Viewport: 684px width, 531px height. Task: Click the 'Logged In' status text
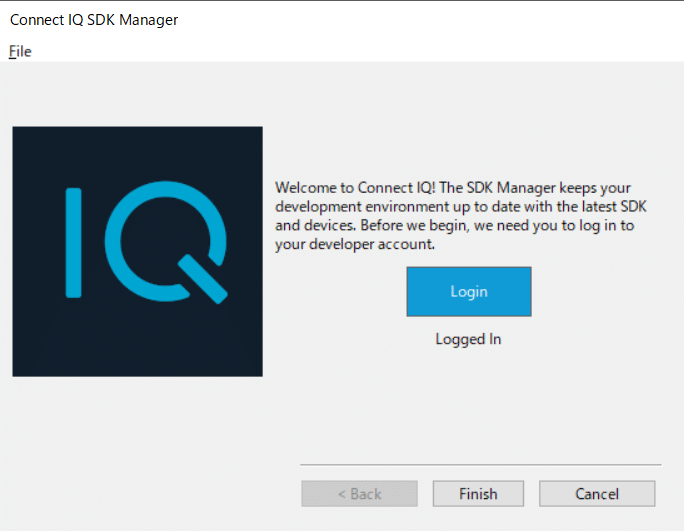coord(468,339)
